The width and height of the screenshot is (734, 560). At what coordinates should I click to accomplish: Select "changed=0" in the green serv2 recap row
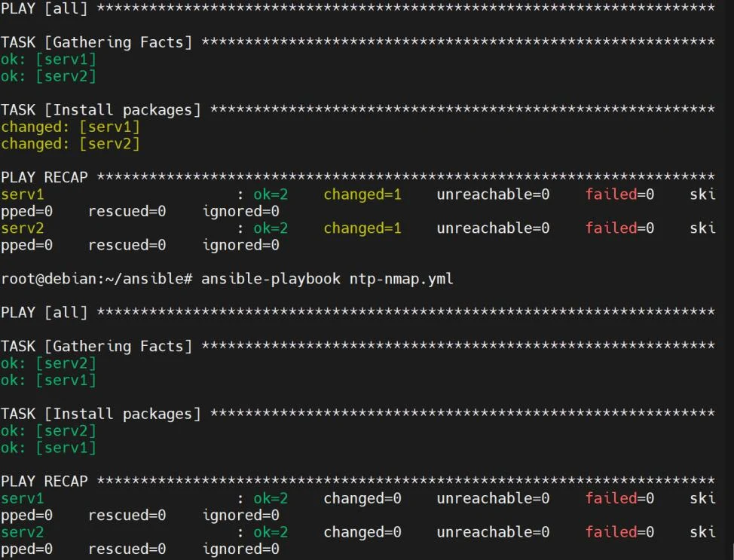coord(362,532)
